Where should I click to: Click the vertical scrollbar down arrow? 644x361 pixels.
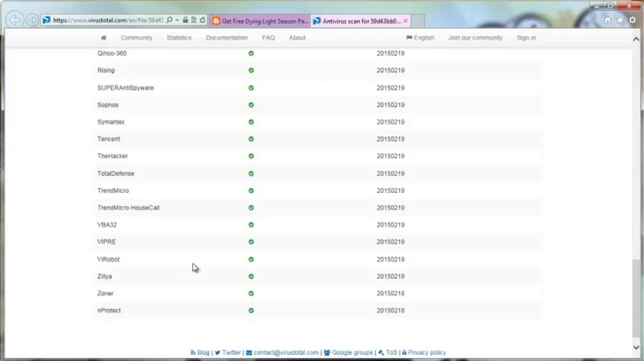636,347
